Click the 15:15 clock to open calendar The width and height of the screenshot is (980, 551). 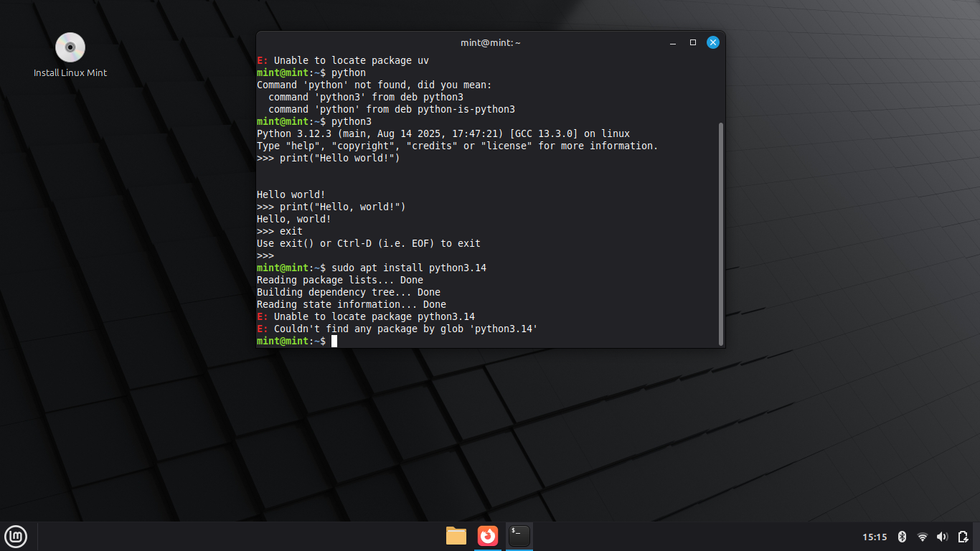coord(875,537)
